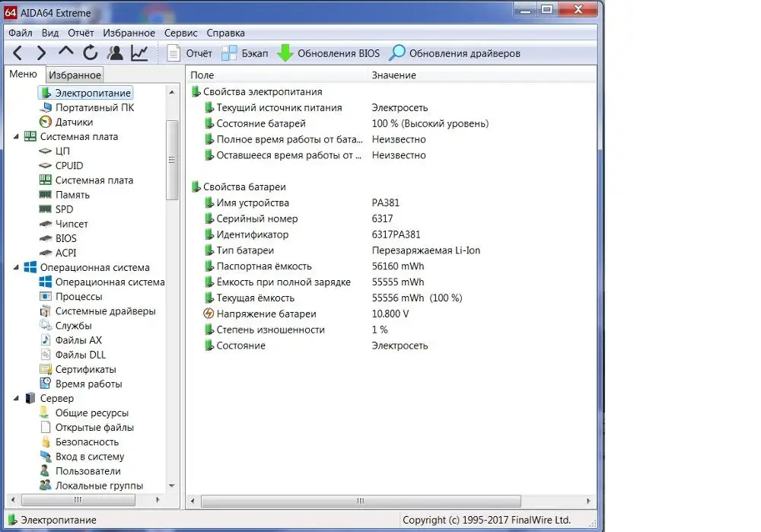Select the CPUID tree item
The image size is (761, 532).
61,165
